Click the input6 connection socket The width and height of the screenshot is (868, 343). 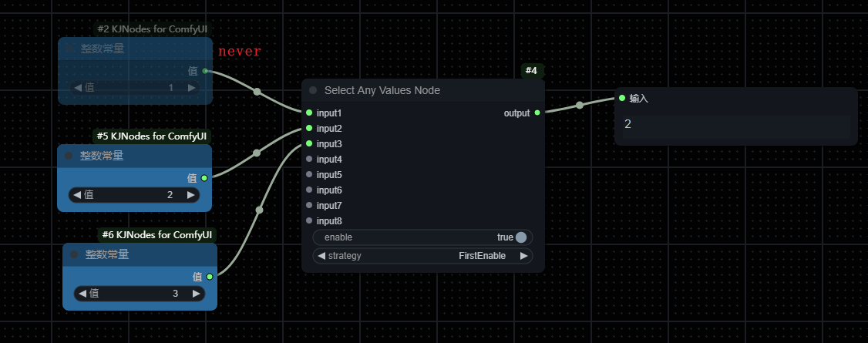[309, 190]
